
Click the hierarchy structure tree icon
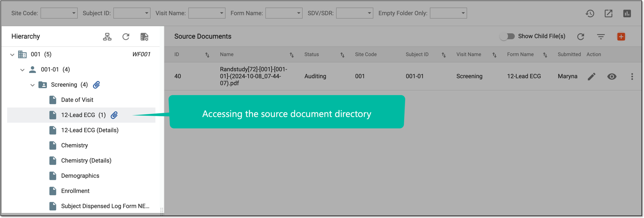[107, 37]
